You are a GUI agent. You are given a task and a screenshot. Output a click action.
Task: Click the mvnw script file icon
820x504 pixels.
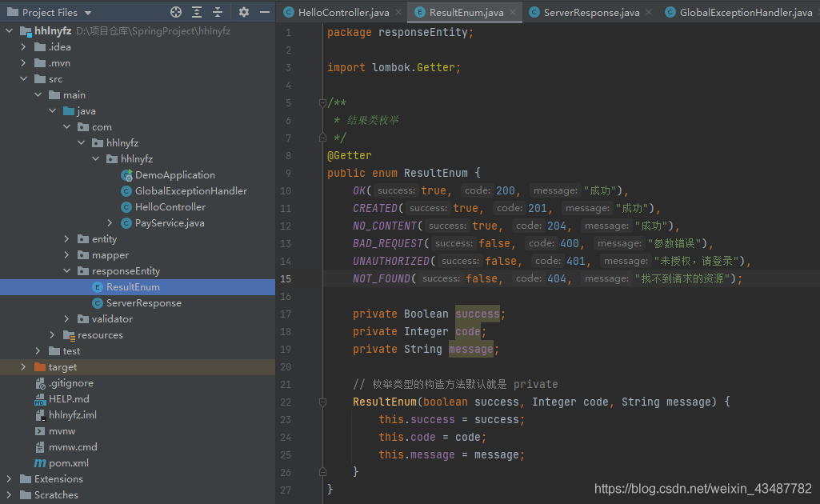click(x=40, y=431)
